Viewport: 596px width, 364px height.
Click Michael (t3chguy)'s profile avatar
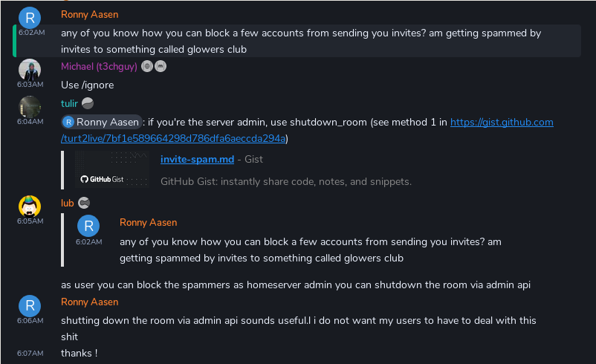tap(30, 70)
